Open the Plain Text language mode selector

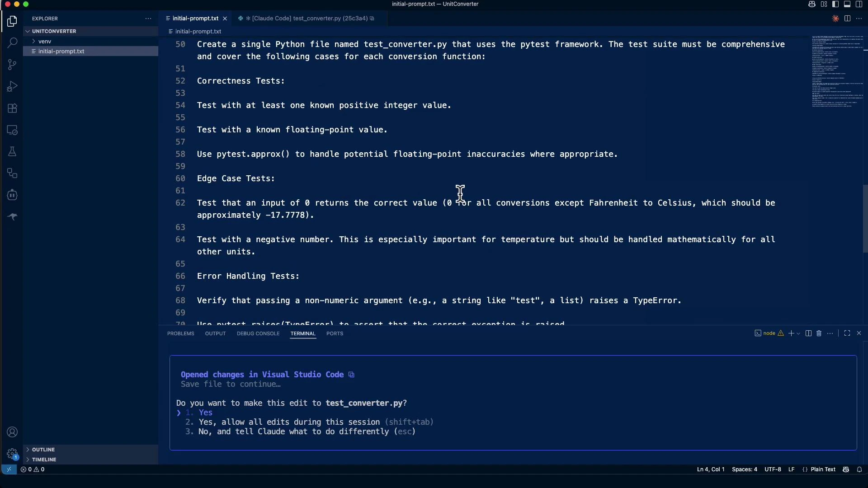[823, 469]
